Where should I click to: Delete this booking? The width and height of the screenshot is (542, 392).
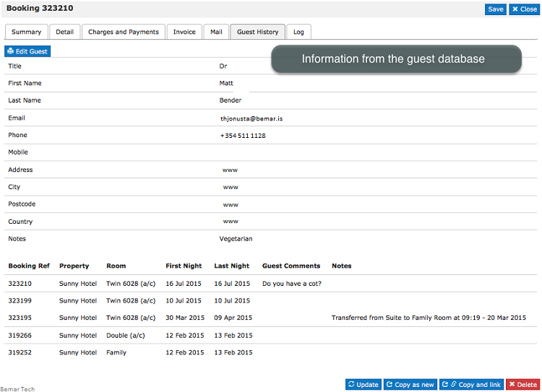523,384
